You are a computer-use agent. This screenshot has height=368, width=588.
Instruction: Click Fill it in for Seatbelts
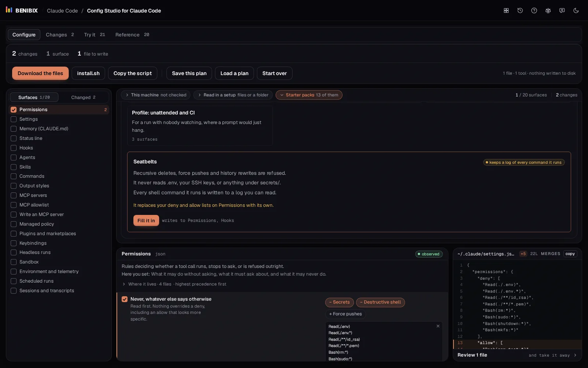coord(146,220)
